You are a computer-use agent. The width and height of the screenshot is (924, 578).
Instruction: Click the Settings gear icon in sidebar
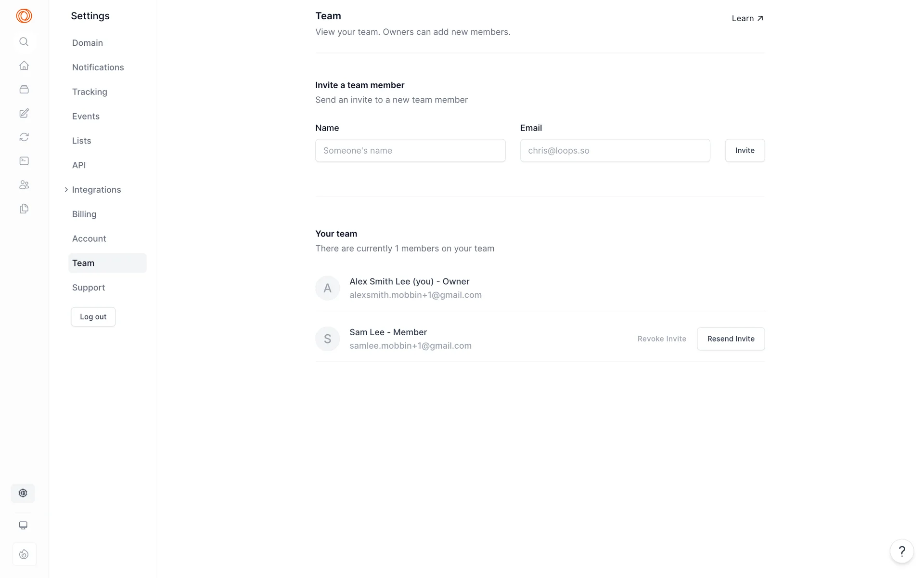click(23, 493)
